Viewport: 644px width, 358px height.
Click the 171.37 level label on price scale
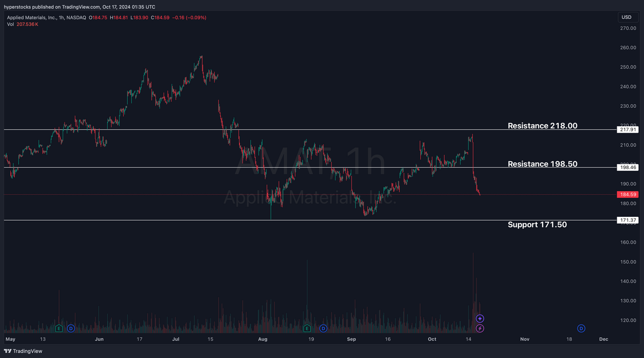(627, 220)
